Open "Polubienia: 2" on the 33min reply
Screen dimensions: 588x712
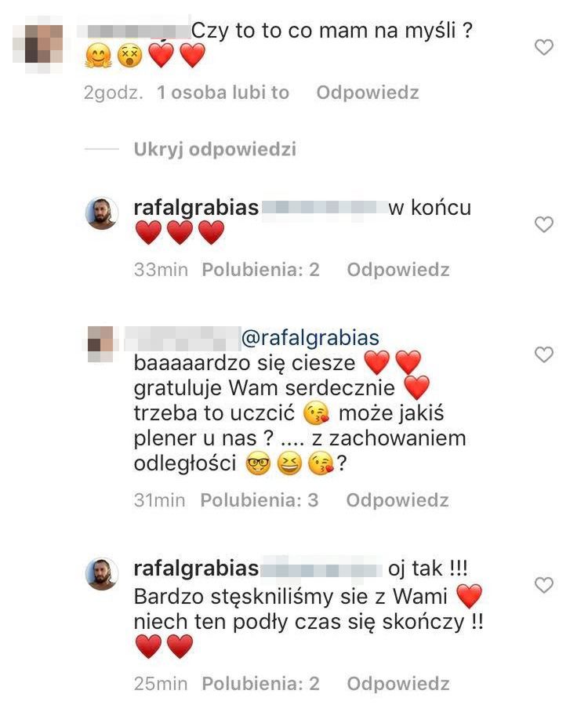260,270
